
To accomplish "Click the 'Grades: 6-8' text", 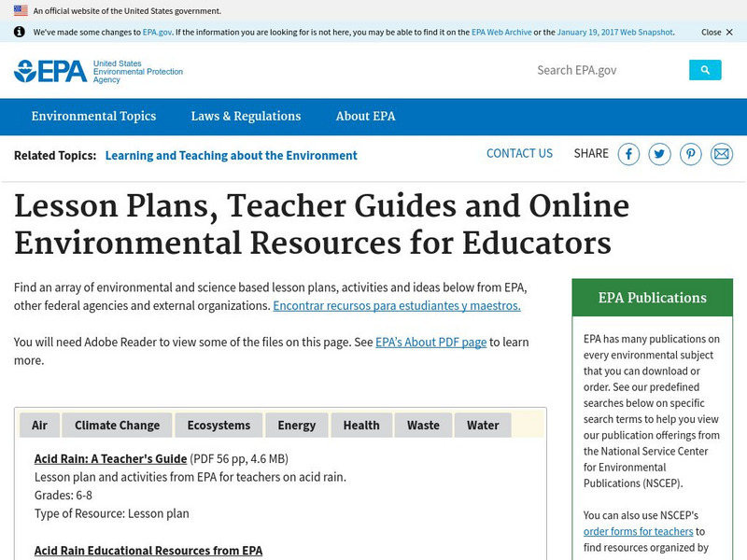I will point(63,496).
